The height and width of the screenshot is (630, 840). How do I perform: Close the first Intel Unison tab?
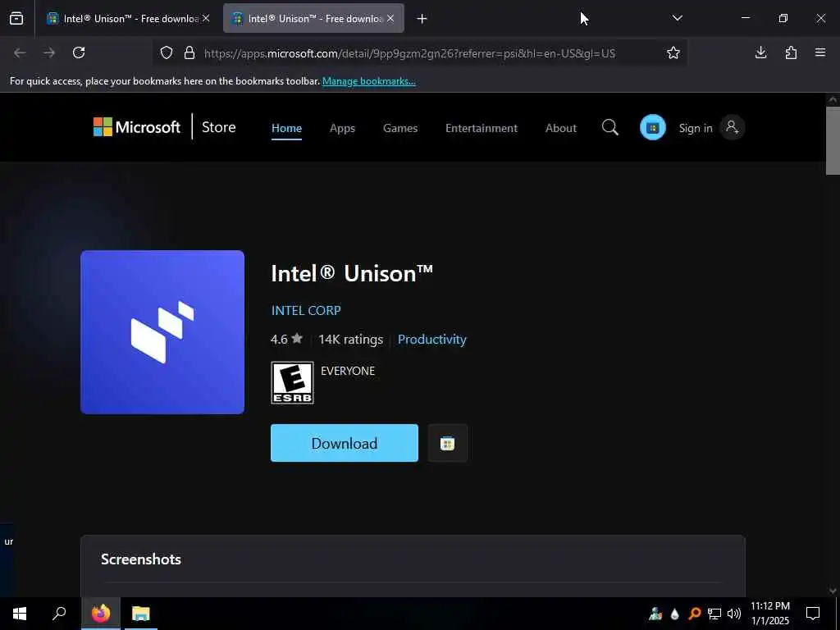tap(206, 18)
